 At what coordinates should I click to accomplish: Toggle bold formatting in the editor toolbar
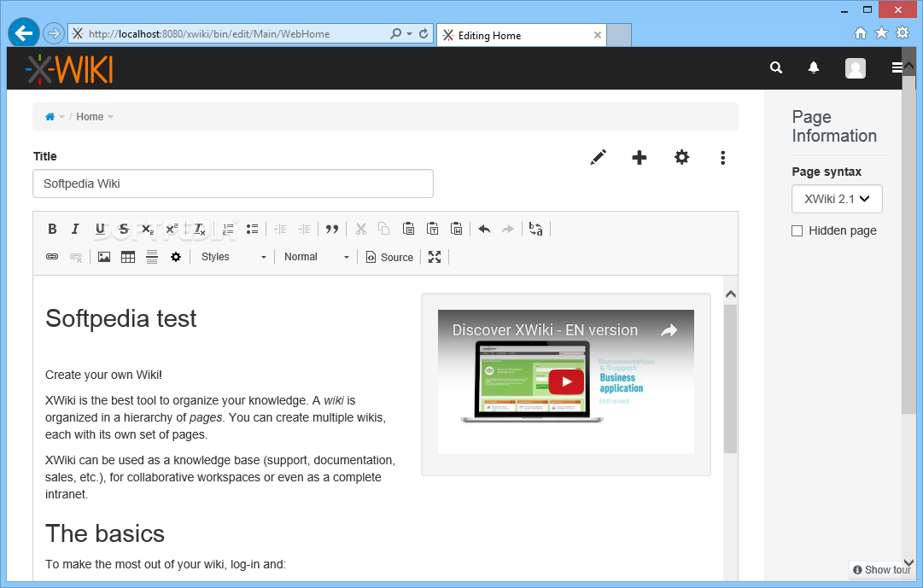52,229
